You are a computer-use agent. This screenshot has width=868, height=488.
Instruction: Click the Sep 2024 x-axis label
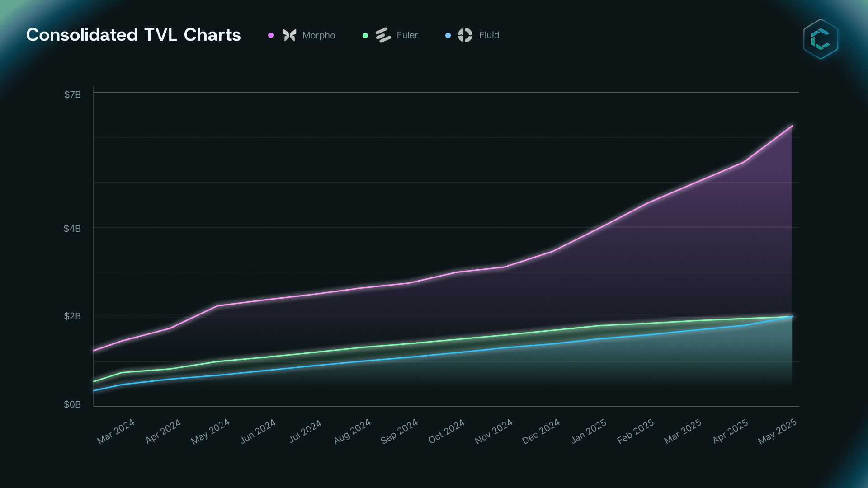[x=399, y=432]
